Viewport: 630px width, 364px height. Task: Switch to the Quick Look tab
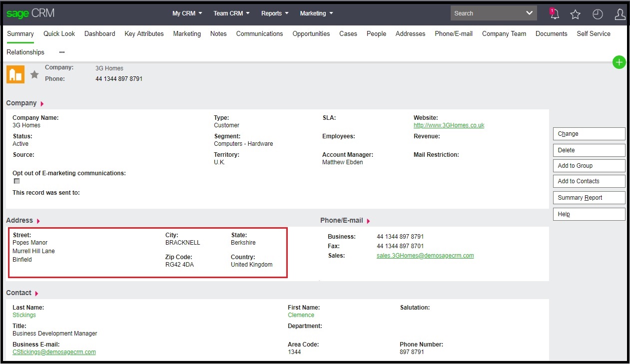[59, 34]
